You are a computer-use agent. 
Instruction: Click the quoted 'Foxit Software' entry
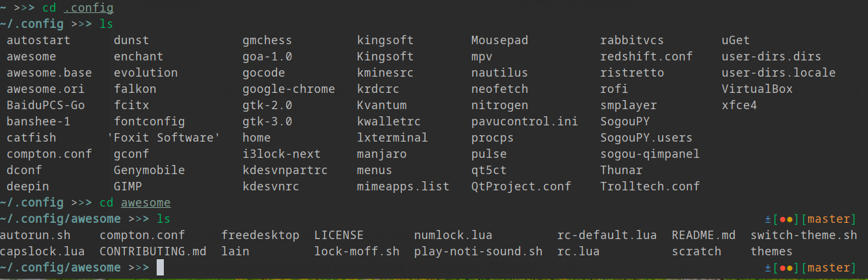(x=164, y=138)
